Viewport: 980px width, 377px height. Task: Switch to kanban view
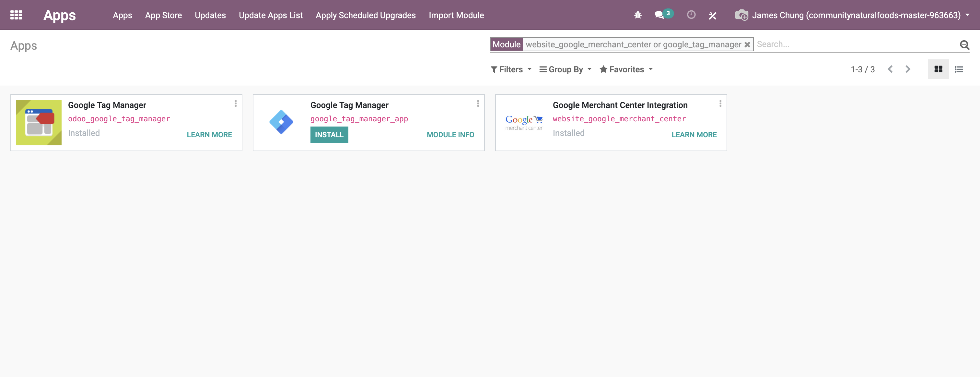coord(938,69)
